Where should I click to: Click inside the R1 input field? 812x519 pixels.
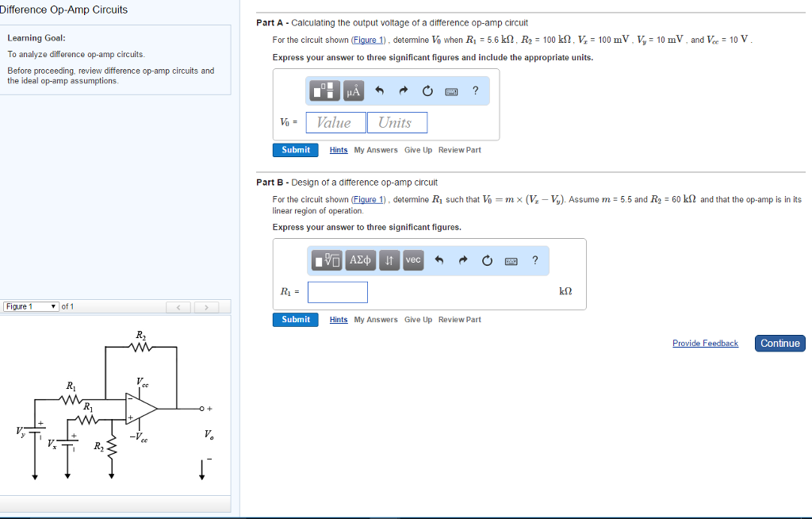(x=338, y=292)
